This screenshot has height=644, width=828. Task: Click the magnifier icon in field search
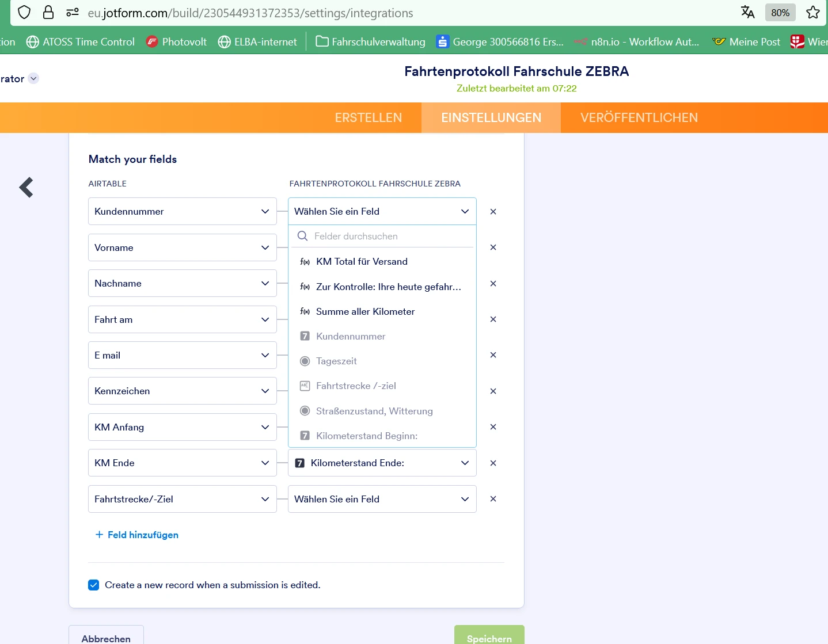[302, 236]
